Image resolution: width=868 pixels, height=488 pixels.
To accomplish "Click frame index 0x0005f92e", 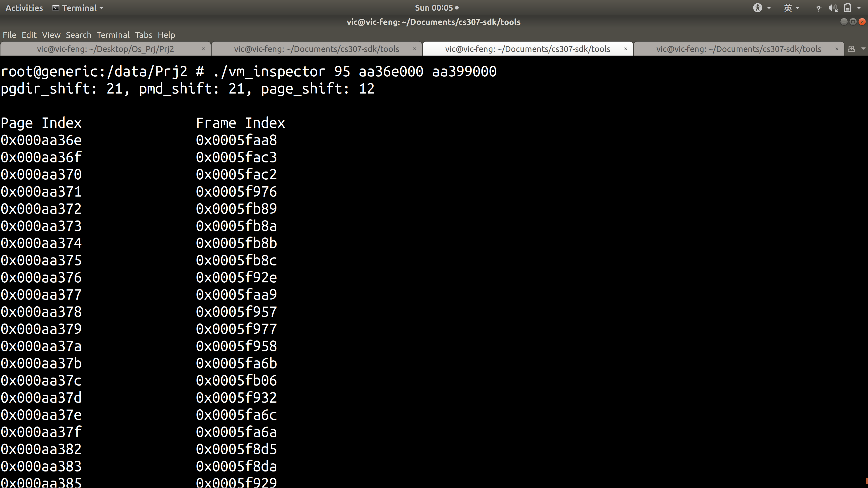I will point(236,277).
